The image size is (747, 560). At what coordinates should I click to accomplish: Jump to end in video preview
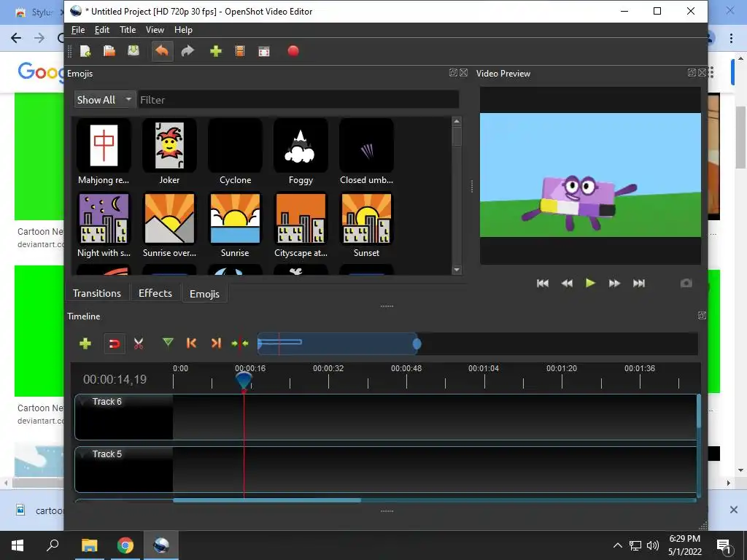pos(639,284)
